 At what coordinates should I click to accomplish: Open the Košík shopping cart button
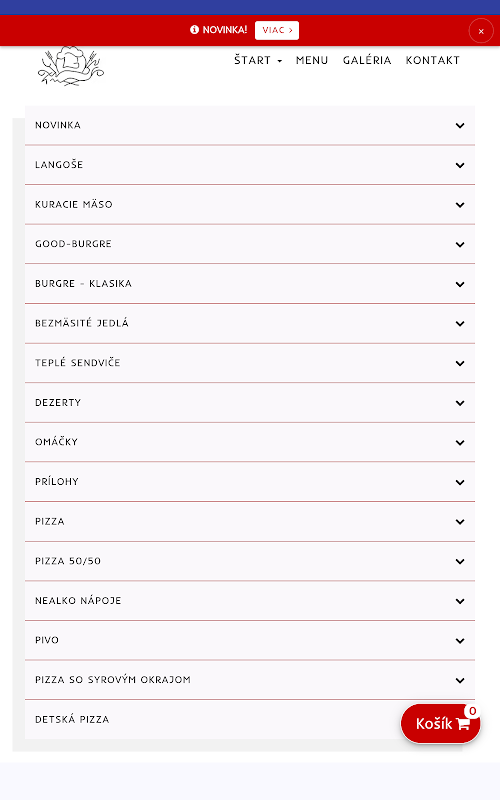click(440, 723)
